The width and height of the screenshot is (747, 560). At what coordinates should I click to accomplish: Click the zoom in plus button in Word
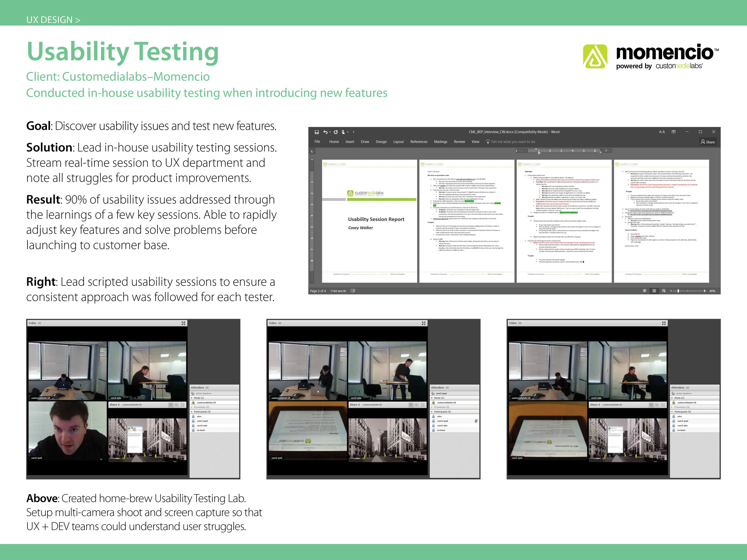(705, 291)
